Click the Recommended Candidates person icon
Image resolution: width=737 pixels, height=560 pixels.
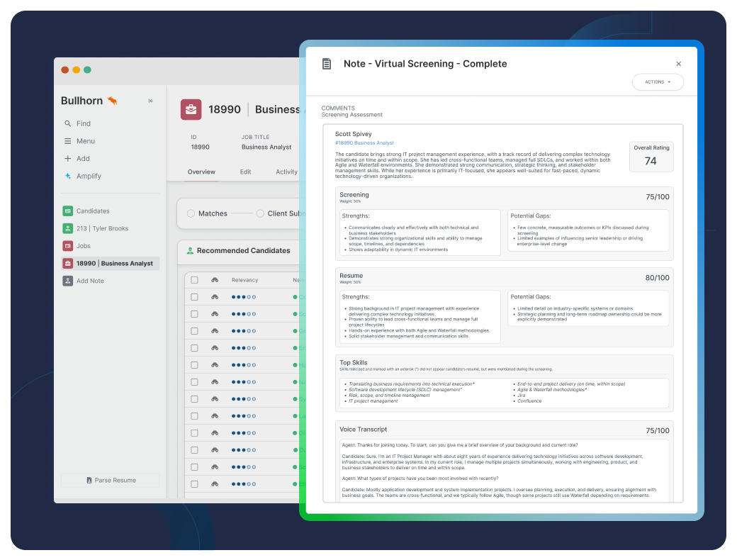tap(190, 251)
